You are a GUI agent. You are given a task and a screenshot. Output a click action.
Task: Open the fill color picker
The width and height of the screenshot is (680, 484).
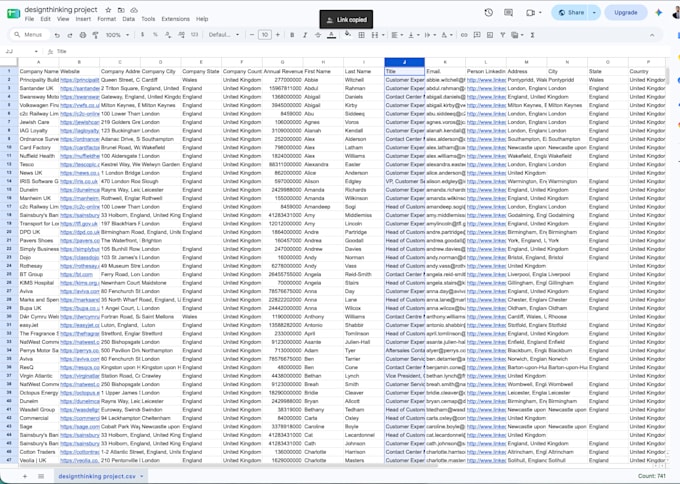pos(347,34)
